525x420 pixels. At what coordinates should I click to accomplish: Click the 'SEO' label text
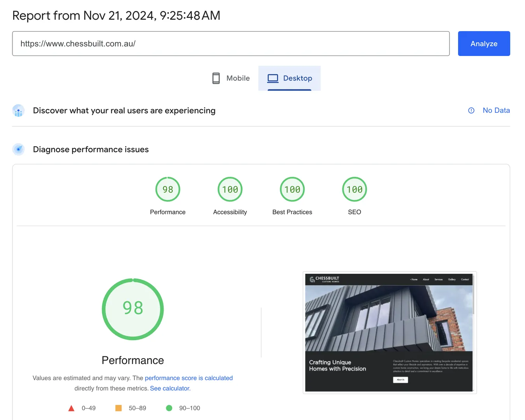point(355,212)
